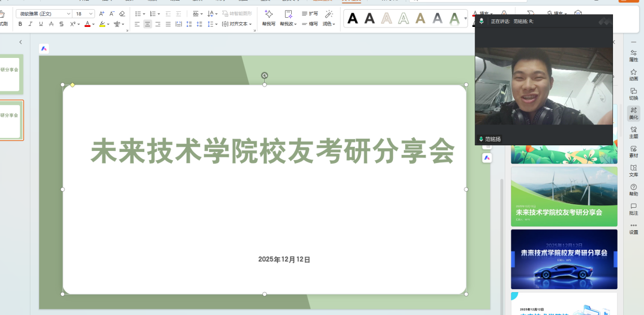Screen dimensions: 644x315
Task: Open the 批注 comments panel
Action: point(633,209)
